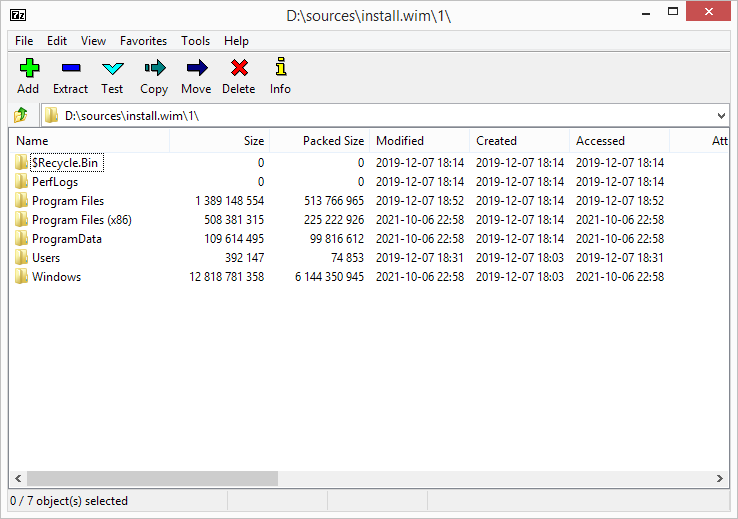
Task: Click size value 109 614 495
Action: (234, 239)
